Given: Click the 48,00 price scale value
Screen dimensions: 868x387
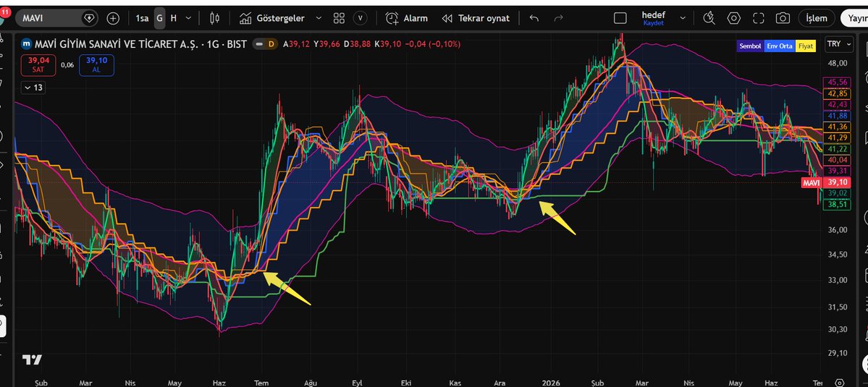Looking at the screenshot, I should coord(838,64).
